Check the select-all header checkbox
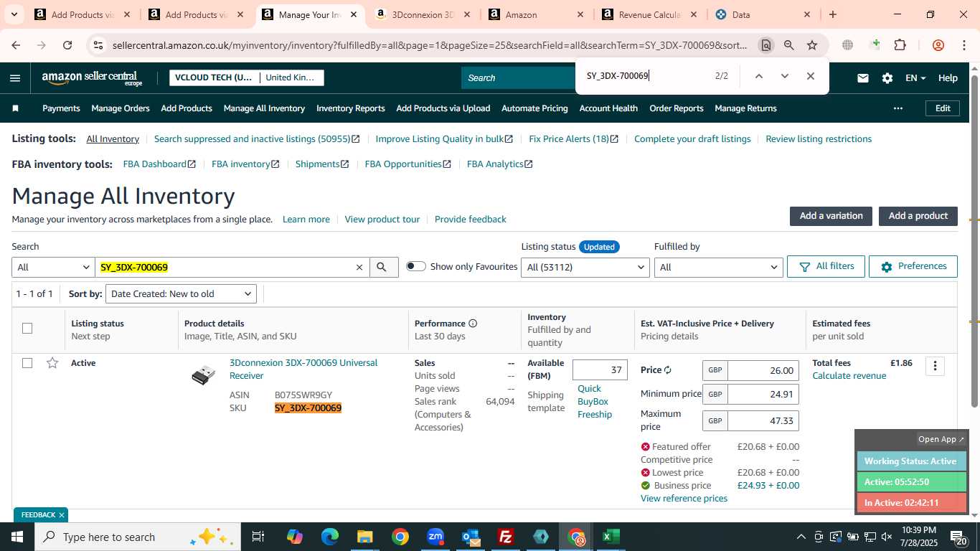 (x=27, y=329)
